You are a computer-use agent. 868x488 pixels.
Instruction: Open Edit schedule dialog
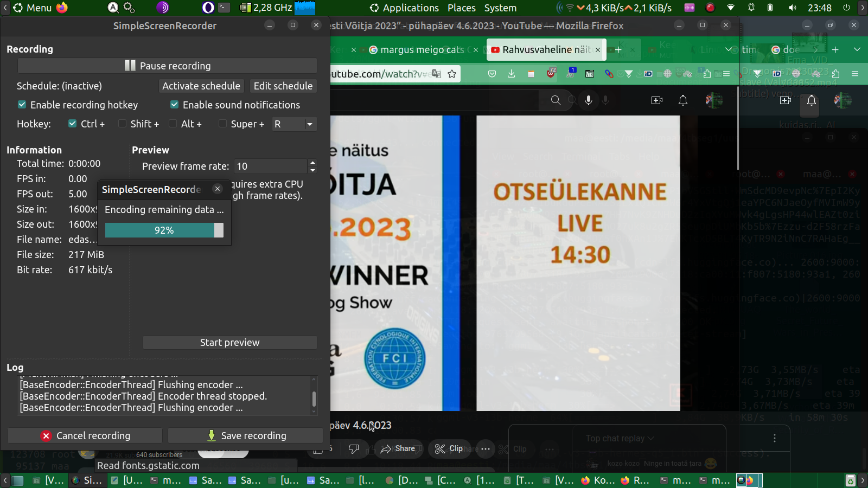pos(283,86)
